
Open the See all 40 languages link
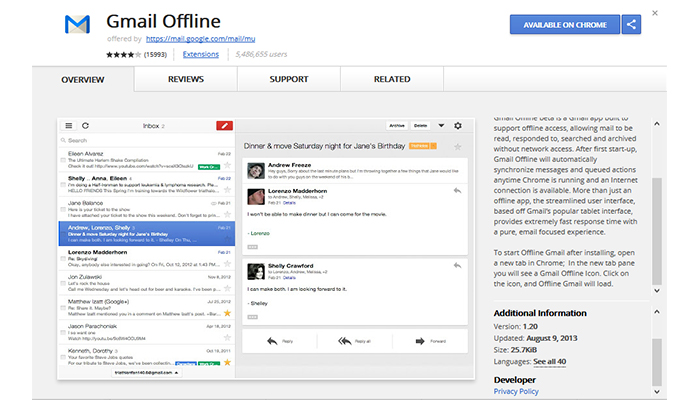point(550,362)
